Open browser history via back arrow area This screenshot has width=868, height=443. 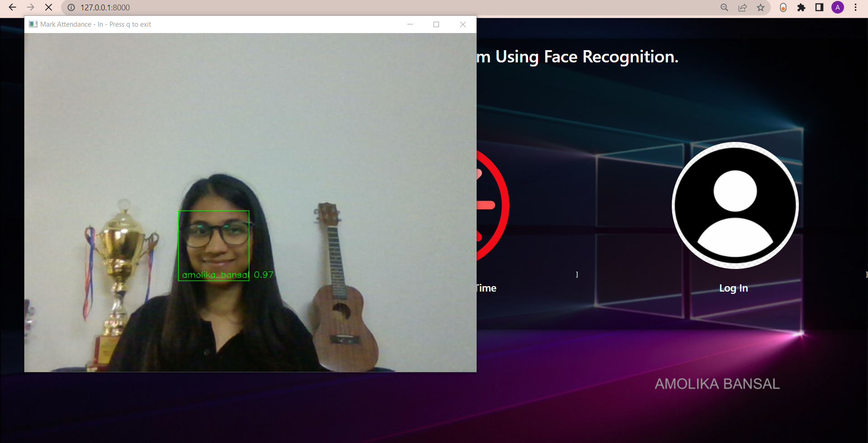click(x=12, y=7)
